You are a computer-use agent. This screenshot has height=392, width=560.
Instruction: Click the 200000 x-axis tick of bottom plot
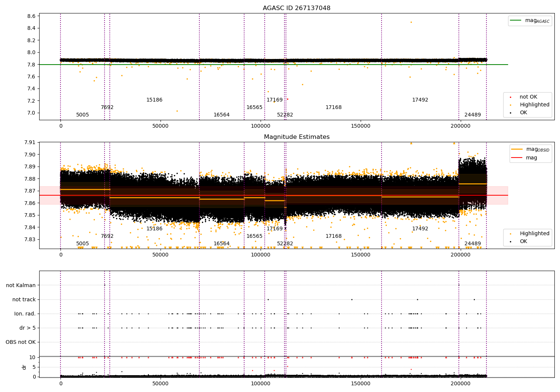pyautogui.click(x=460, y=383)
